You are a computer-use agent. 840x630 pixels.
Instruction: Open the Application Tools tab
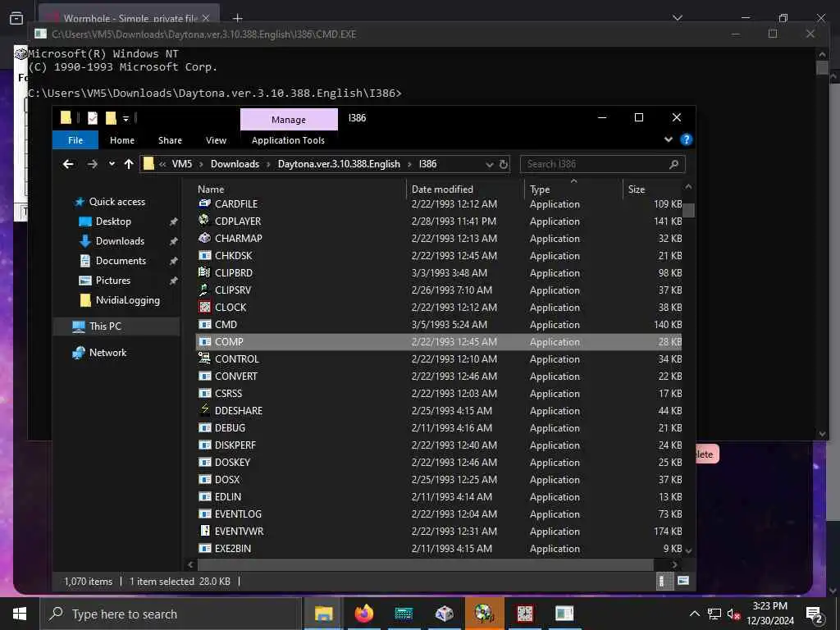[x=288, y=140]
